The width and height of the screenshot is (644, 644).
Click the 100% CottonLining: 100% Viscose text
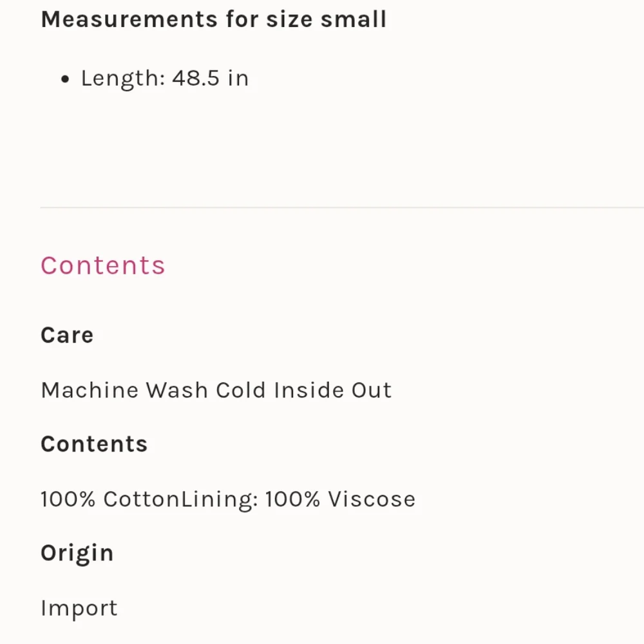click(x=228, y=499)
